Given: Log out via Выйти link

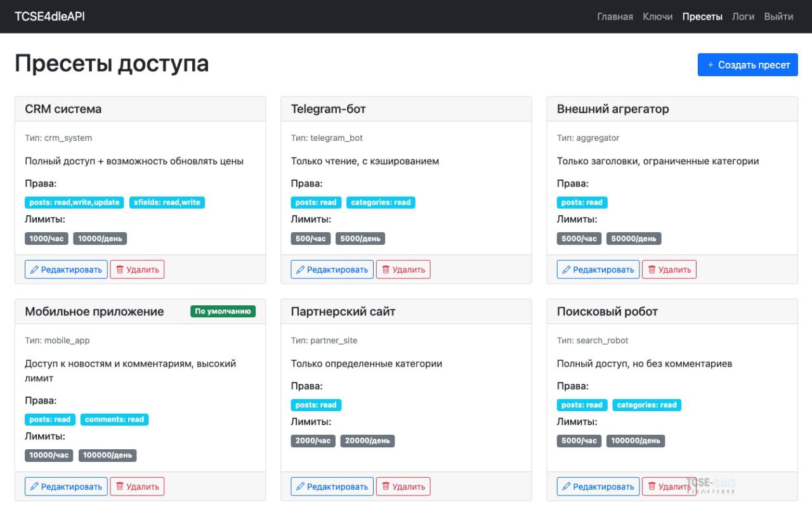Looking at the screenshot, I should [x=778, y=16].
